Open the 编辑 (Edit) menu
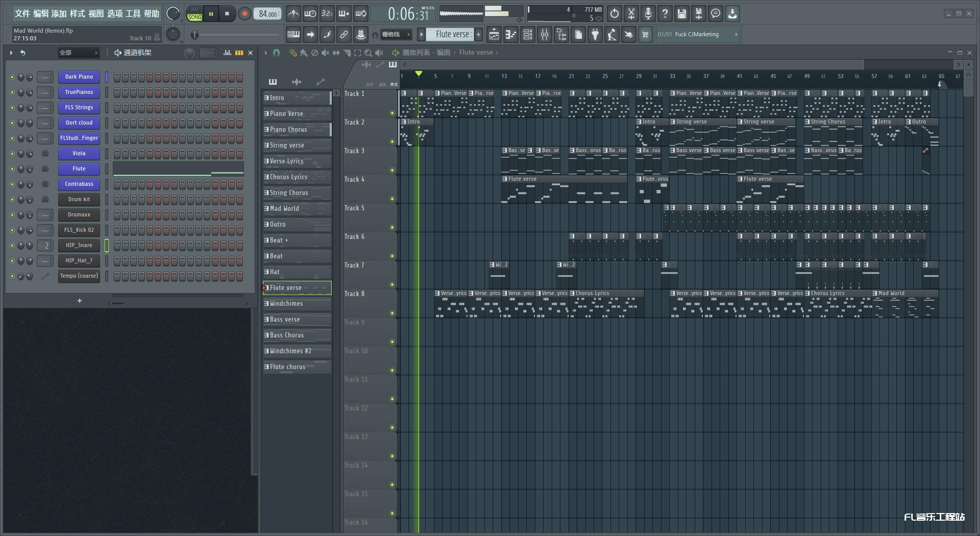This screenshot has height=536, width=980. click(40, 14)
